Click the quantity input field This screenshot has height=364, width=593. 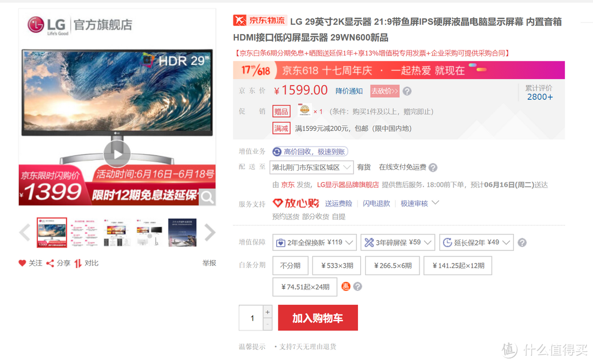pos(251,318)
